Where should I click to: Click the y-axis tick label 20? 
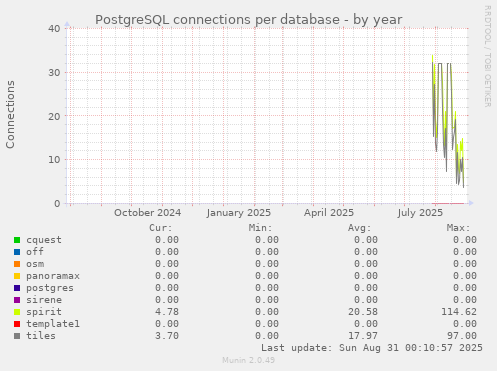tap(54, 116)
